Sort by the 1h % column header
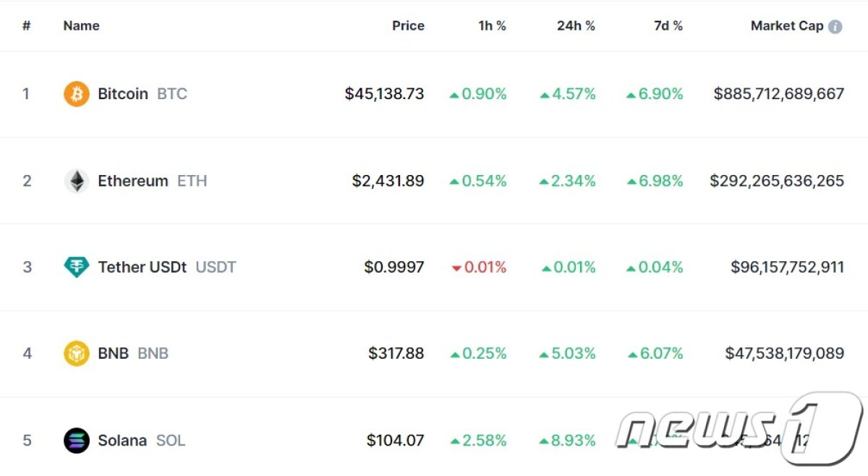Screen dimensions: 868x476 (492, 26)
